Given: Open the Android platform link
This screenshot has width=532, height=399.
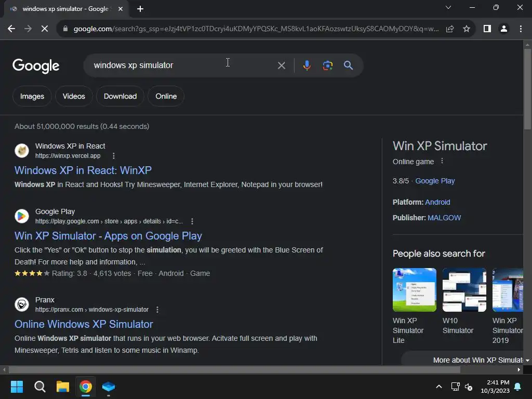Looking at the screenshot, I should pos(437,202).
